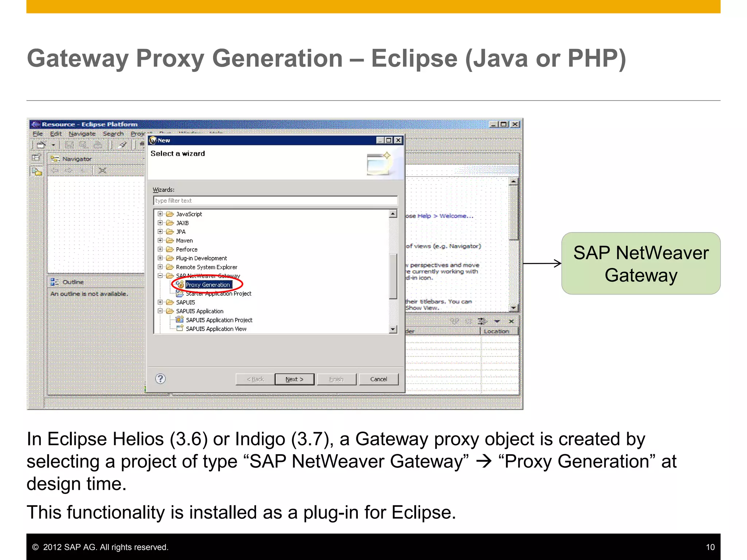This screenshot has height=560, width=747.
Task: Expand the Remote System Explorer node
Action: pos(160,267)
